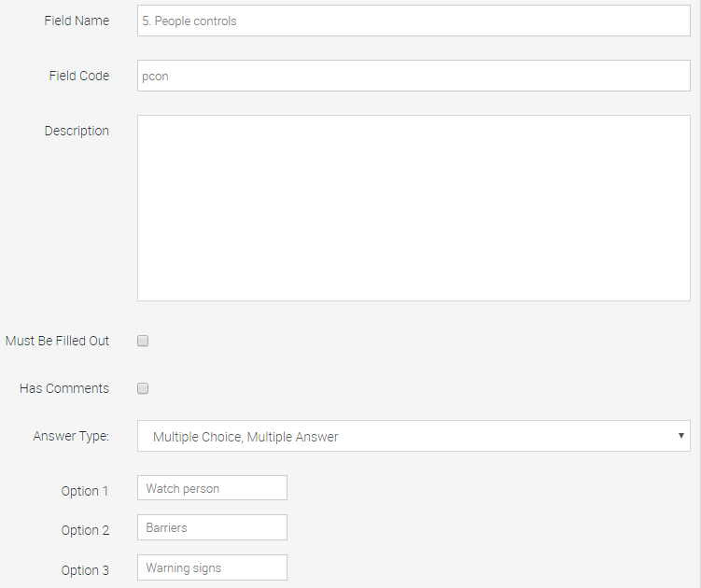Screen dimensions: 701x588
Task: Open the Answer Type dropdown
Action: 414,436
